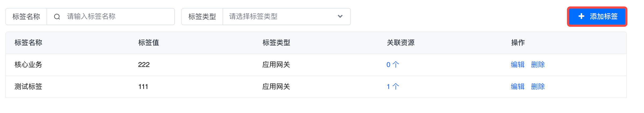
Task: Type in the 请输入标签名称 search field
Action: pos(118,17)
